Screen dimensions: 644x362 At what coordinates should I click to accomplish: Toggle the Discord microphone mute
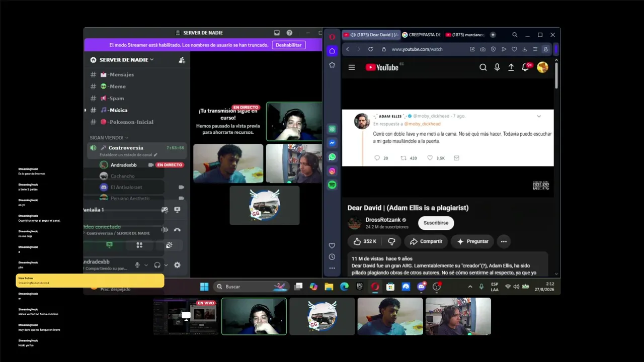point(137,265)
